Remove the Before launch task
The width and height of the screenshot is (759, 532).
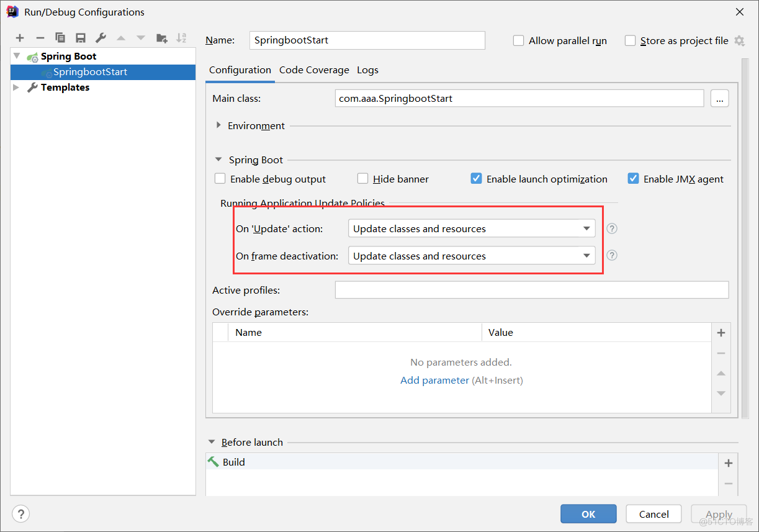(x=729, y=484)
